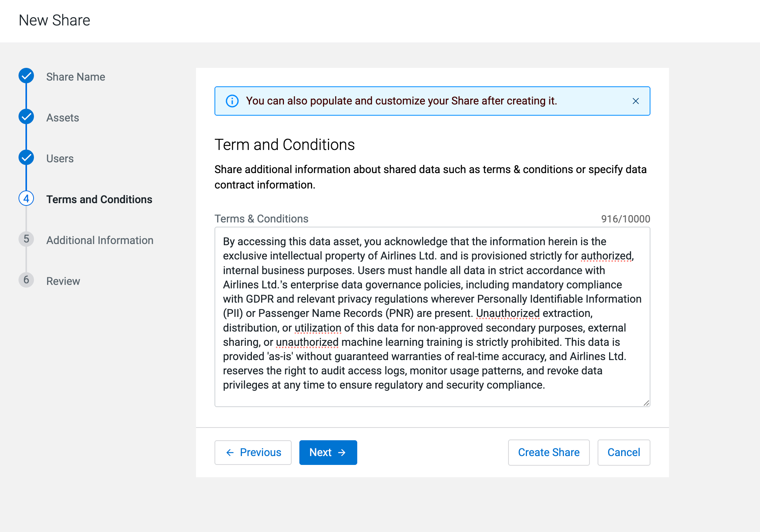
Task: Click Create Share button
Action: click(x=548, y=452)
